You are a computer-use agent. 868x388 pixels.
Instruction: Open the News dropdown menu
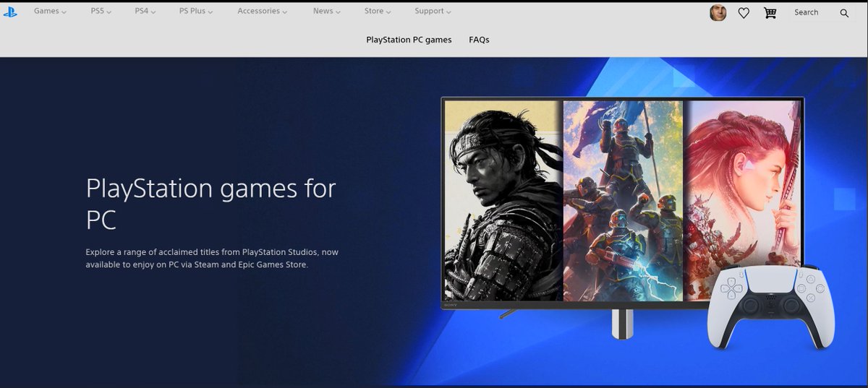(327, 12)
